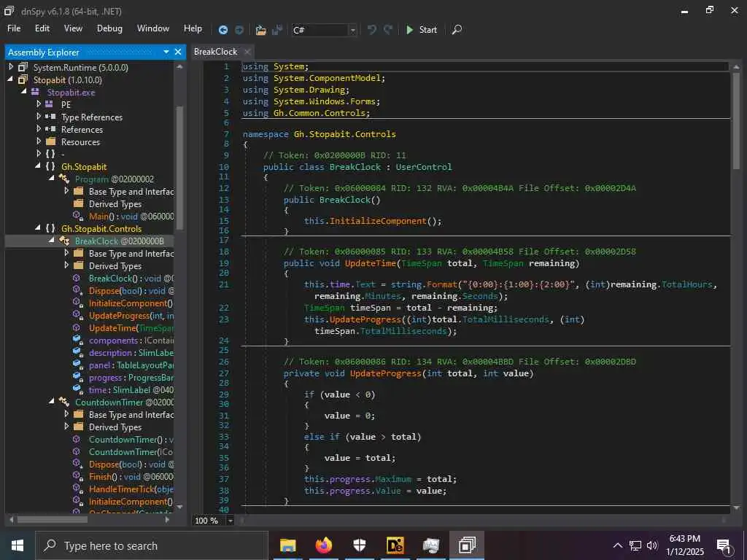Open the volume control in system tray
The image size is (747, 560).
652,545
